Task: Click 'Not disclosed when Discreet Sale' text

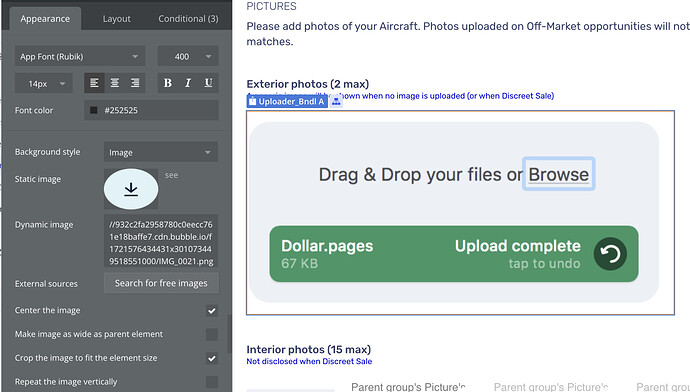Action: (x=309, y=361)
